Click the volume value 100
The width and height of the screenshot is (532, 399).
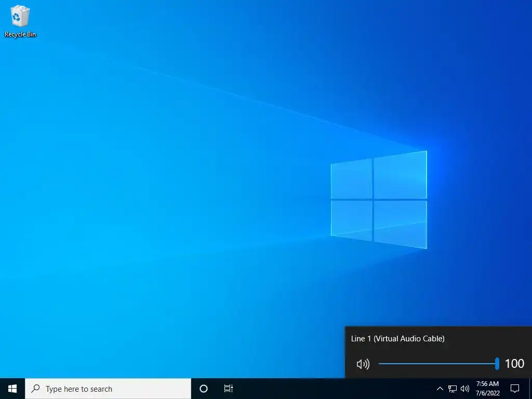(x=514, y=364)
